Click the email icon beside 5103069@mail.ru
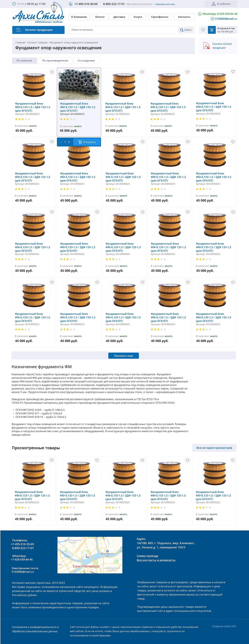249x644 pixels. click(x=212, y=19)
